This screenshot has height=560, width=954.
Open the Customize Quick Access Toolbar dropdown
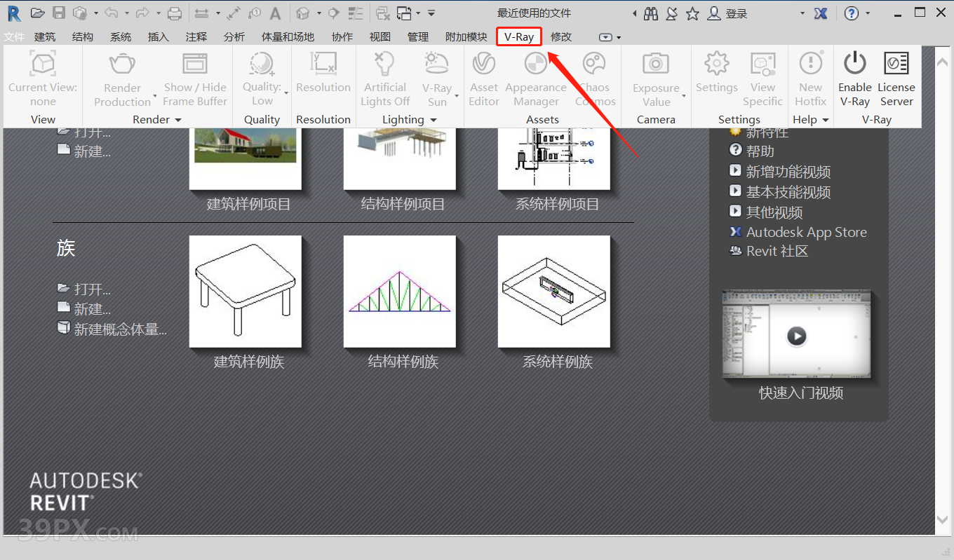tap(431, 13)
